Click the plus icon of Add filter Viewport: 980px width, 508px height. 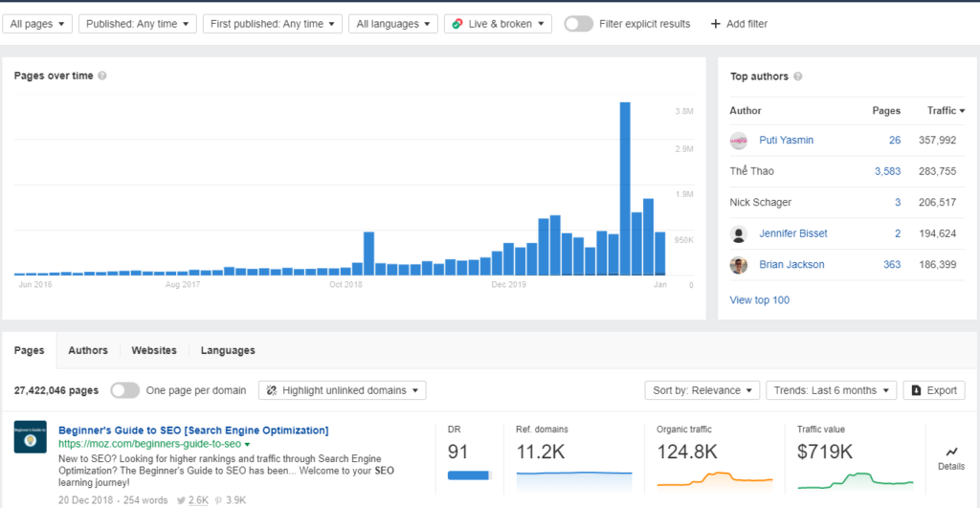click(716, 24)
